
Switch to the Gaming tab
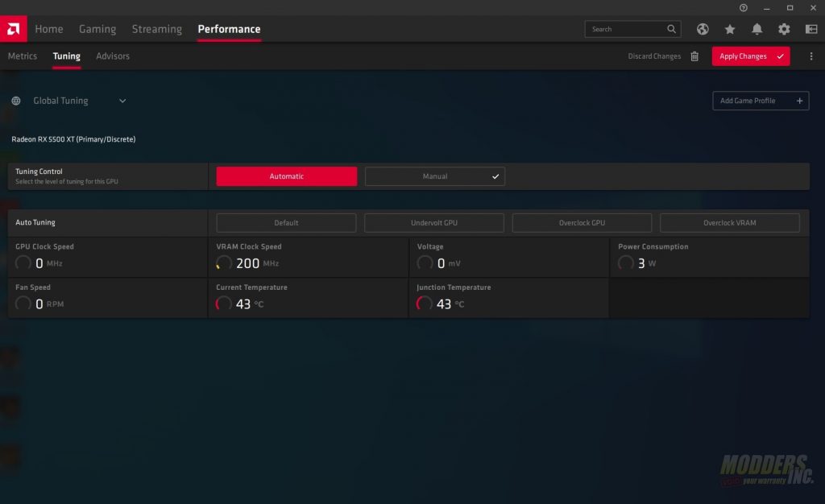(x=97, y=29)
